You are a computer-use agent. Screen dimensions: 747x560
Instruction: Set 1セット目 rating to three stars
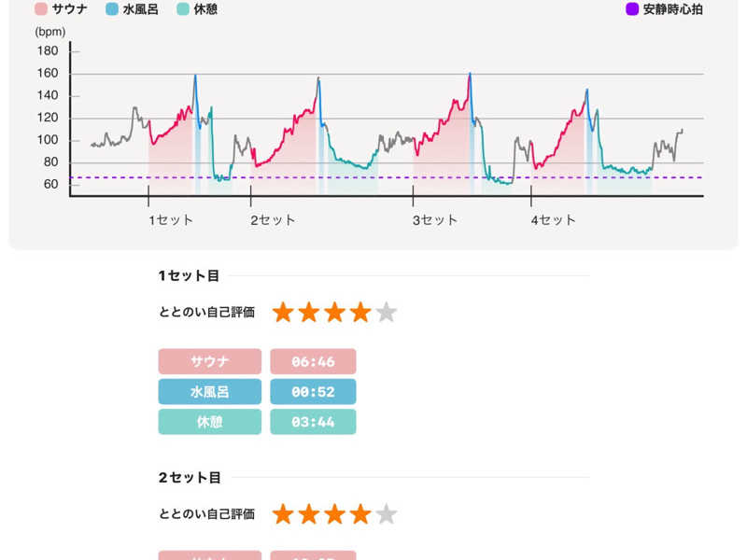pyautogui.click(x=334, y=313)
